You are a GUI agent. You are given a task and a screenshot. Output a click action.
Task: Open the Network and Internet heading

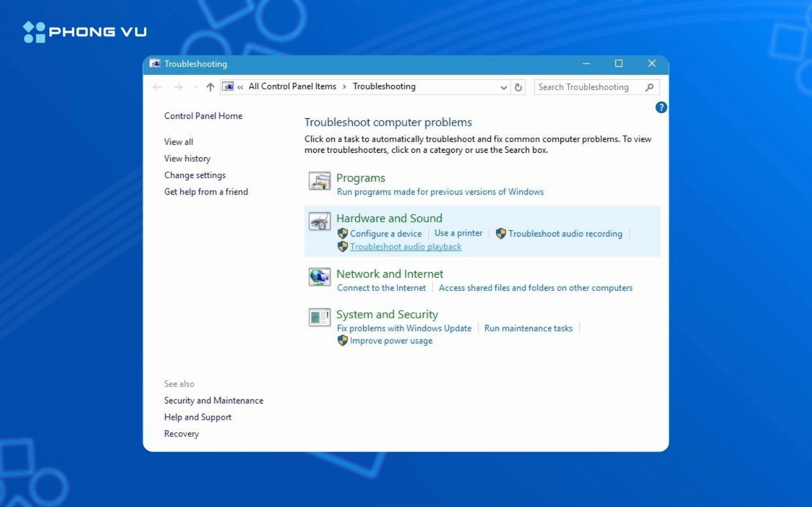point(390,274)
